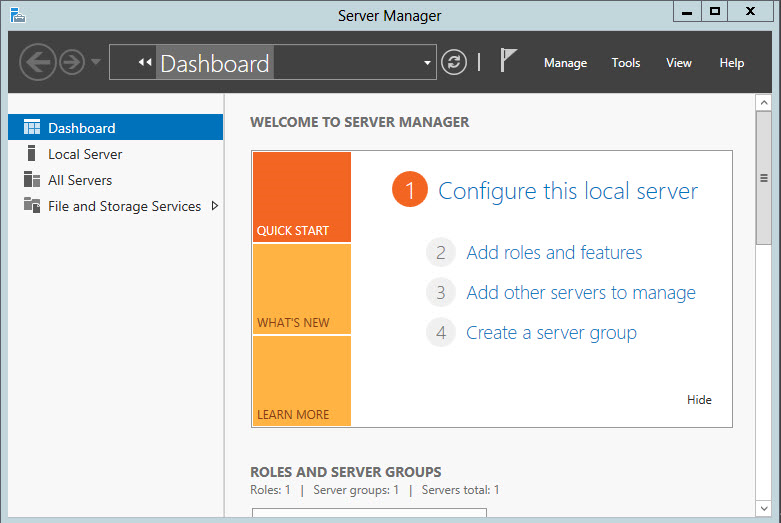Open the Manage menu
Screen dimensions: 781x523
(565, 63)
